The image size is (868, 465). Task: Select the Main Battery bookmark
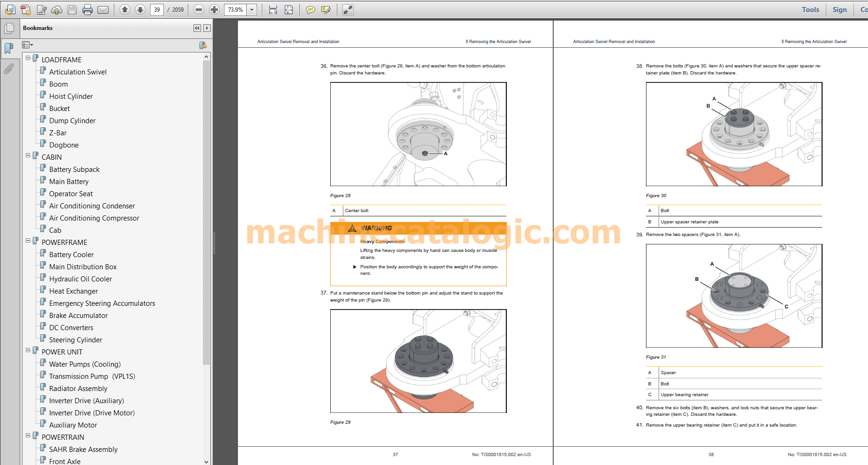click(69, 182)
